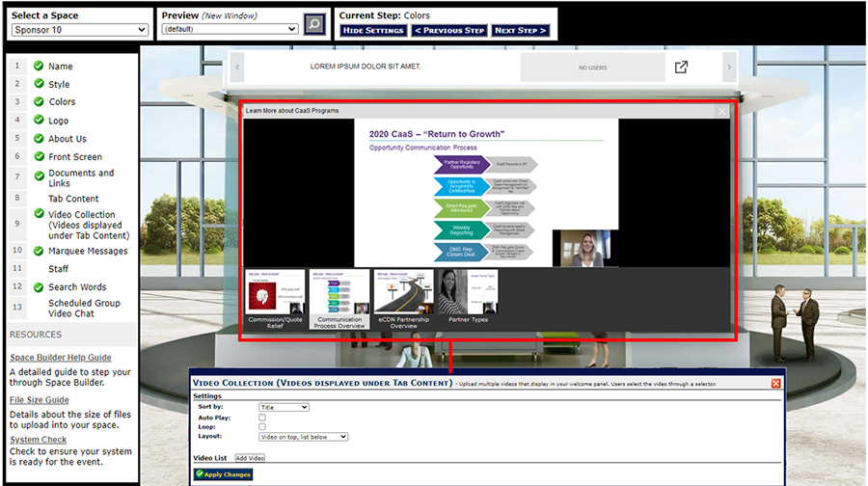Close the Video Collection settings panel
Screen dimensions: 868x486
coord(775,383)
